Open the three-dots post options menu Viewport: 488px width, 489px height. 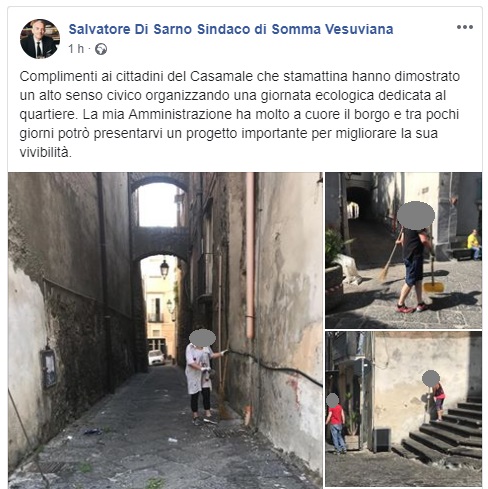click(465, 27)
